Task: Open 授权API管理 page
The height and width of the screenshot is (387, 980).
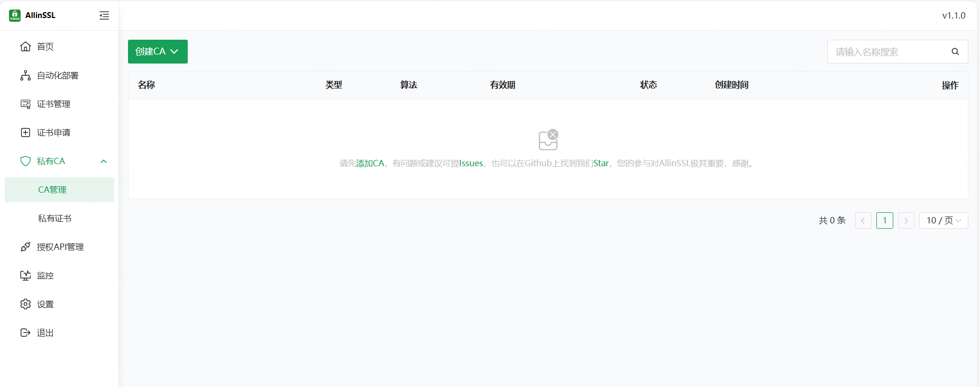Action: (x=59, y=247)
